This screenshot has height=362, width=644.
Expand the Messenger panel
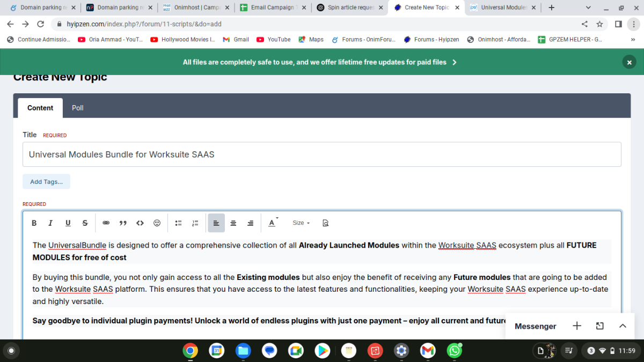(x=623, y=326)
